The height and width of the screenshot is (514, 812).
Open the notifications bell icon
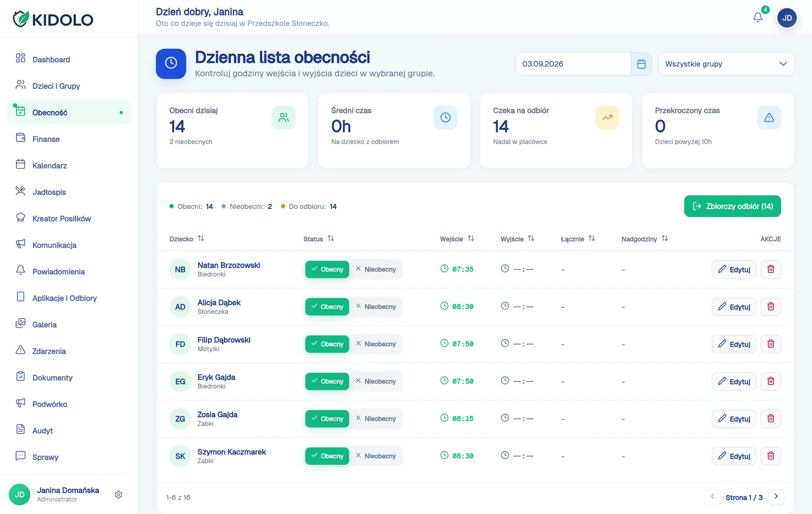tap(758, 17)
